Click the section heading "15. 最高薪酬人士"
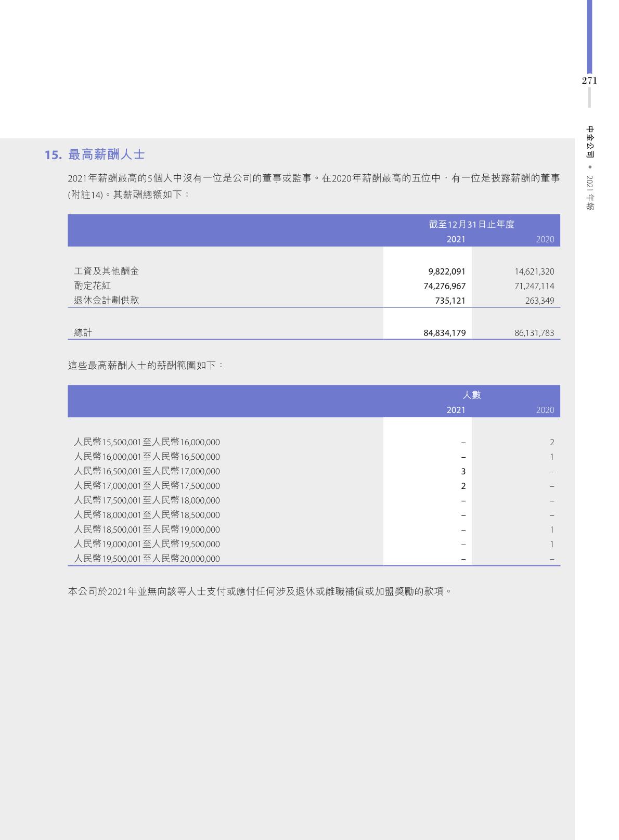 click(x=95, y=155)
